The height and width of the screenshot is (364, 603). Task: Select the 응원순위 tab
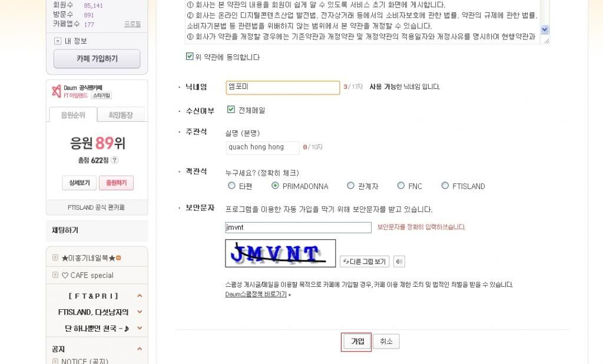tap(73, 115)
